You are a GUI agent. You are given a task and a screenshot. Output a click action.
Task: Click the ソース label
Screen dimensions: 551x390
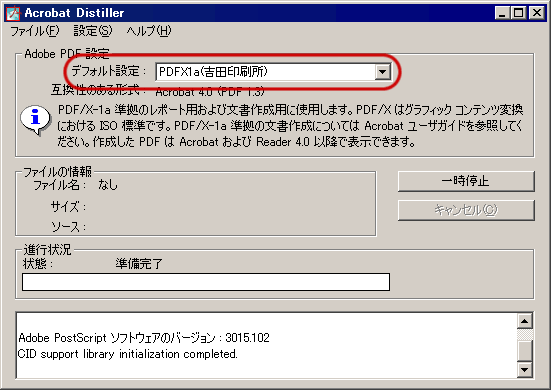pyautogui.click(x=68, y=227)
